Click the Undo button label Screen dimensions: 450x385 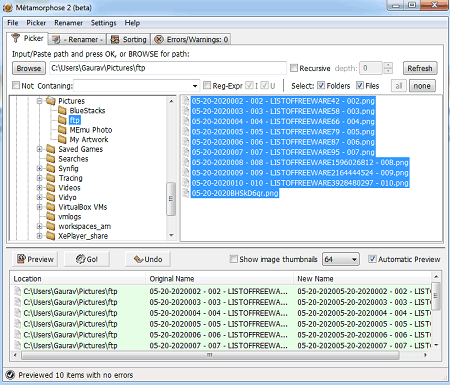point(153,259)
